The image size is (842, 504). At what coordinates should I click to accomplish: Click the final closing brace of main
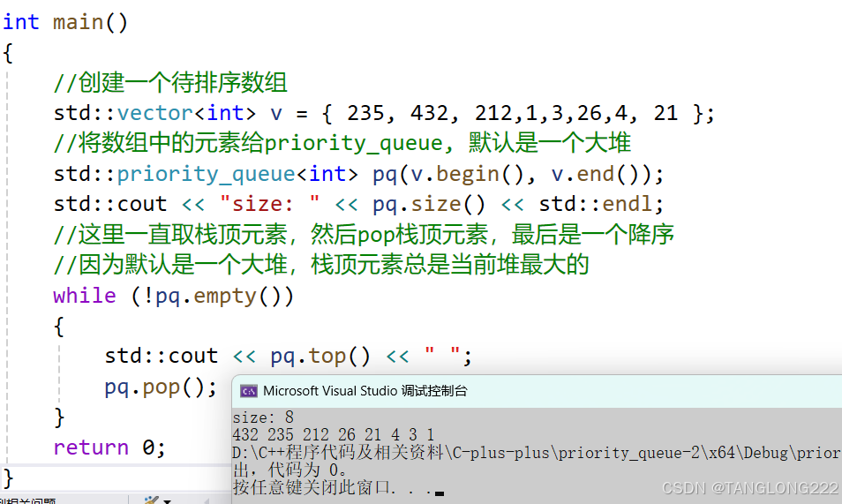pyautogui.click(x=8, y=478)
